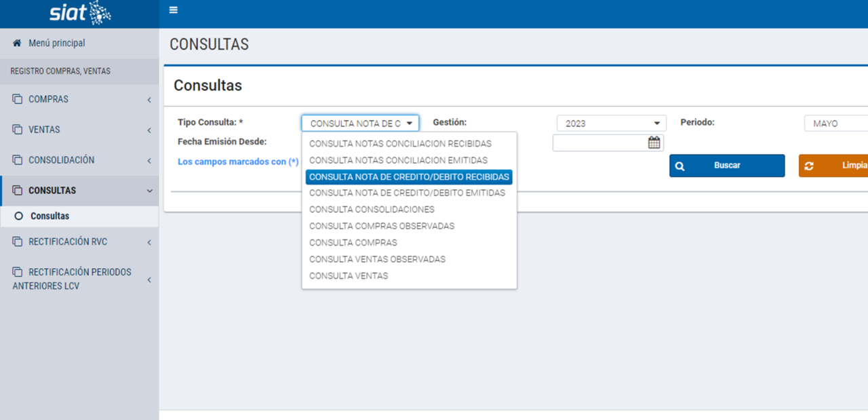The height and width of the screenshot is (420, 868).
Task: Click the SIAT logo
Action: pos(80,13)
